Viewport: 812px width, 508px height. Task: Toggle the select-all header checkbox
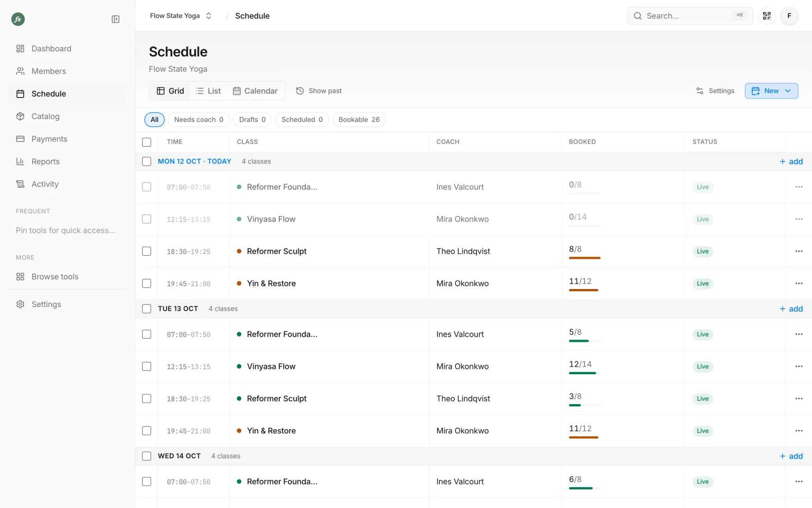point(147,142)
